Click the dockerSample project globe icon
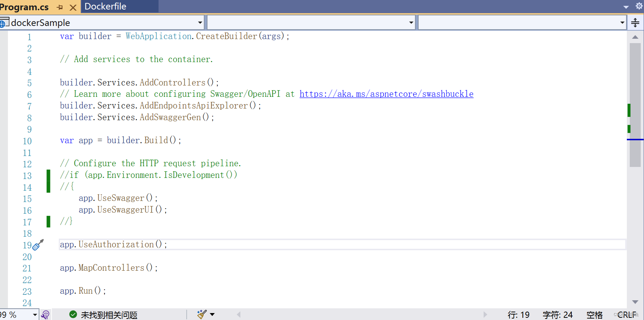The height and width of the screenshot is (320, 644). click(x=4, y=23)
